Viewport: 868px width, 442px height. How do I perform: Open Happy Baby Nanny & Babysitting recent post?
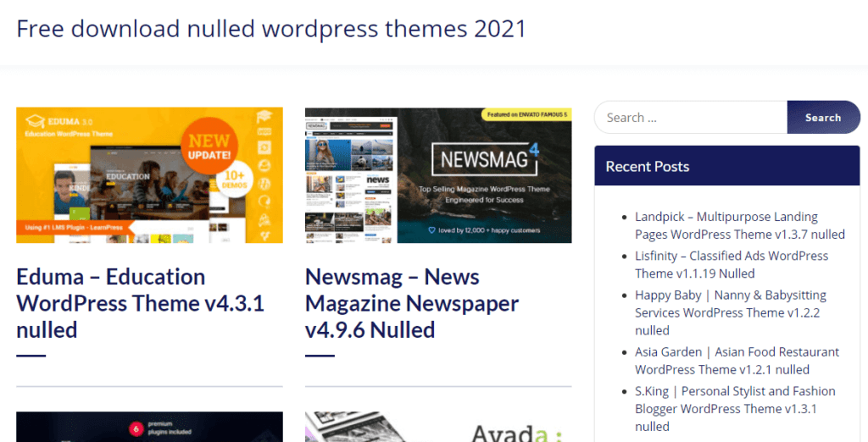click(731, 312)
